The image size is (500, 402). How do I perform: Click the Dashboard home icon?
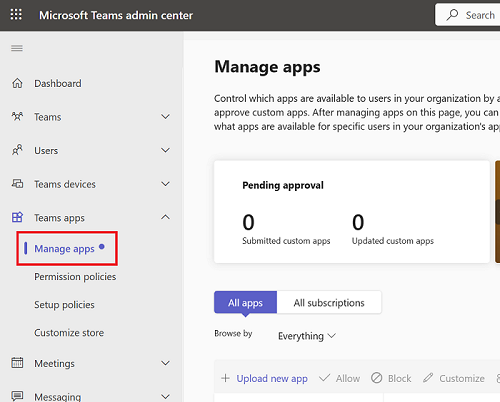coord(17,83)
